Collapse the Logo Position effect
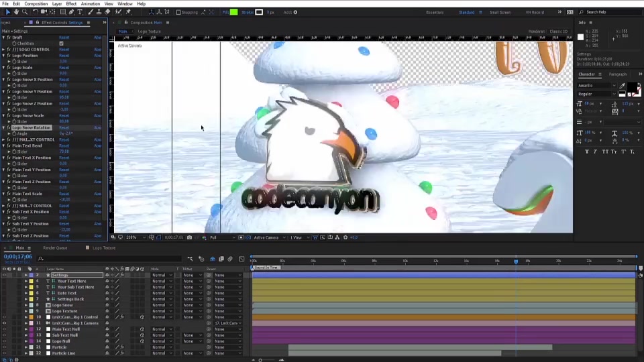Viewport: 644px width, 362px height. 4,56
